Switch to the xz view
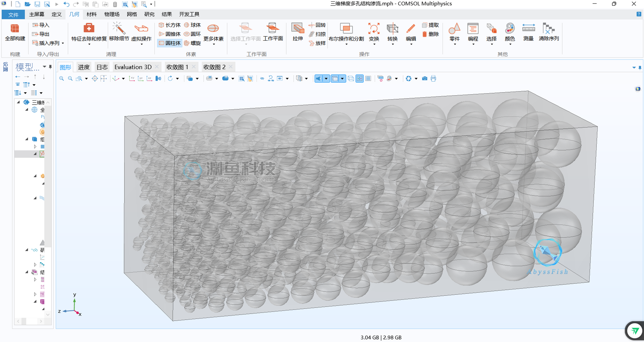Image resolution: width=644 pixels, height=342 pixels. click(x=149, y=79)
